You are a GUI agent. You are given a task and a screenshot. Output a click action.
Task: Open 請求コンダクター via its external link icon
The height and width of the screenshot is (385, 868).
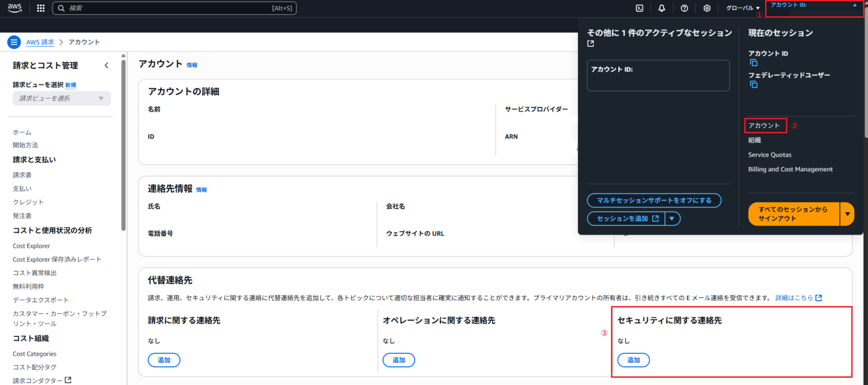(68, 380)
